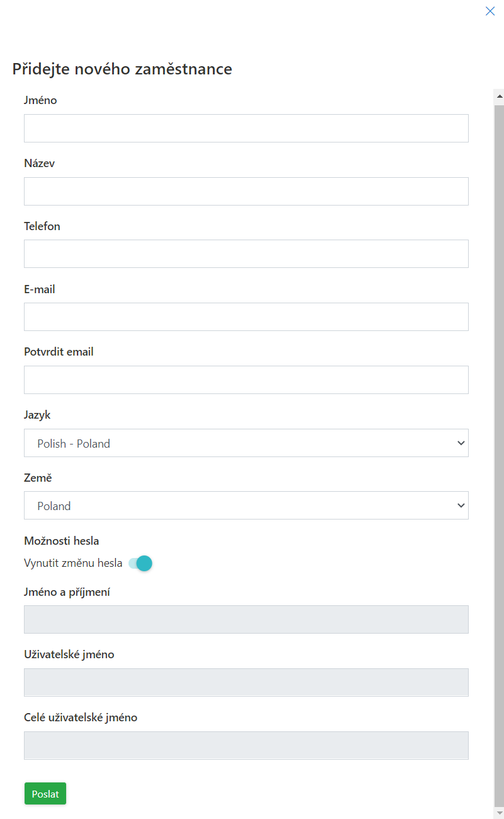Click the Celé uživatelské jméno field
This screenshot has height=819, width=504.
pyautogui.click(x=246, y=745)
